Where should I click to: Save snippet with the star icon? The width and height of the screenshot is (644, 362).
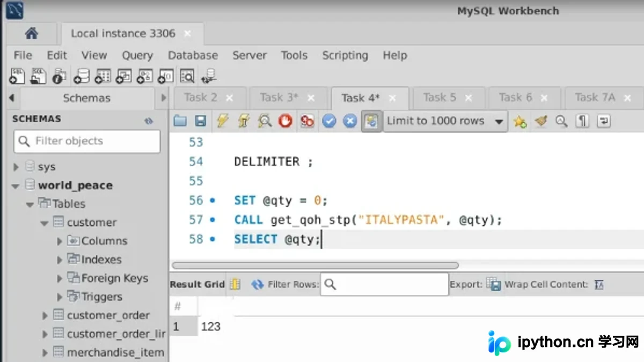click(519, 121)
